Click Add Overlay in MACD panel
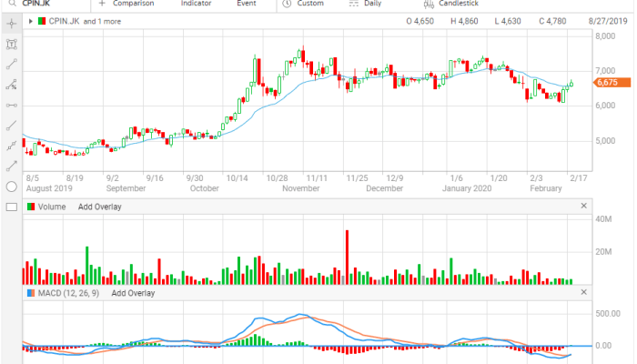 [x=133, y=293]
